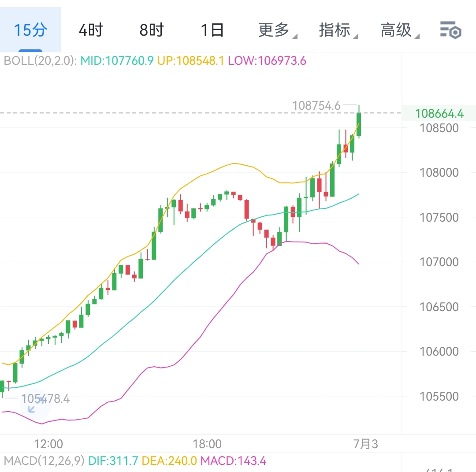This screenshot has width=476, height=472.
Task: Switch to the 4时 timeframe
Action: click(x=91, y=30)
